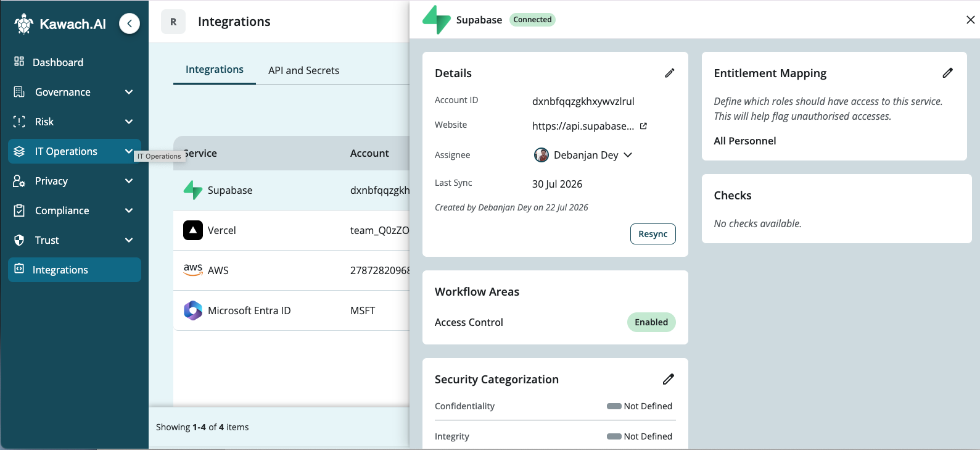This screenshot has height=450, width=980.
Task: Expand the Privacy menu chevron
Action: 129,181
